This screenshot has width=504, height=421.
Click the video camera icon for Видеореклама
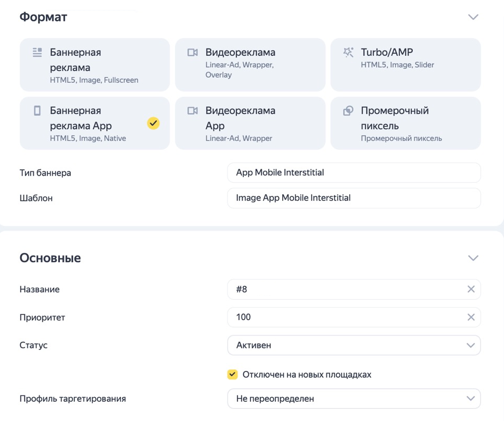coord(193,52)
